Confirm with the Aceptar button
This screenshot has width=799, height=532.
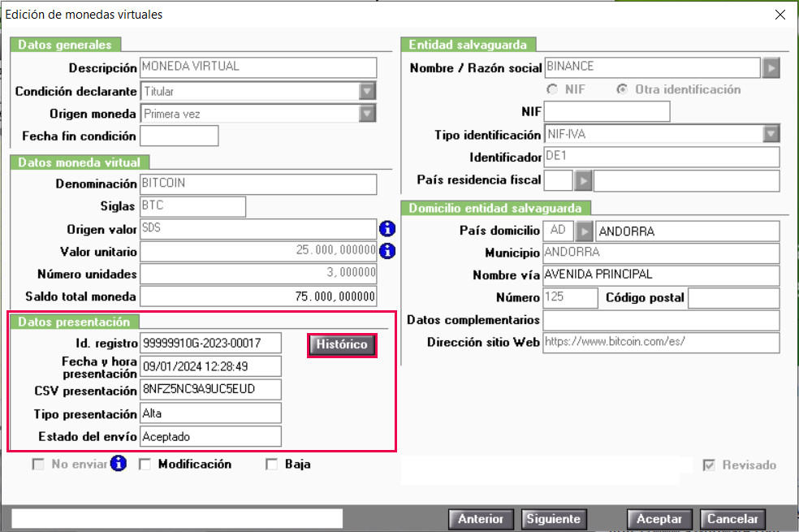(x=659, y=519)
